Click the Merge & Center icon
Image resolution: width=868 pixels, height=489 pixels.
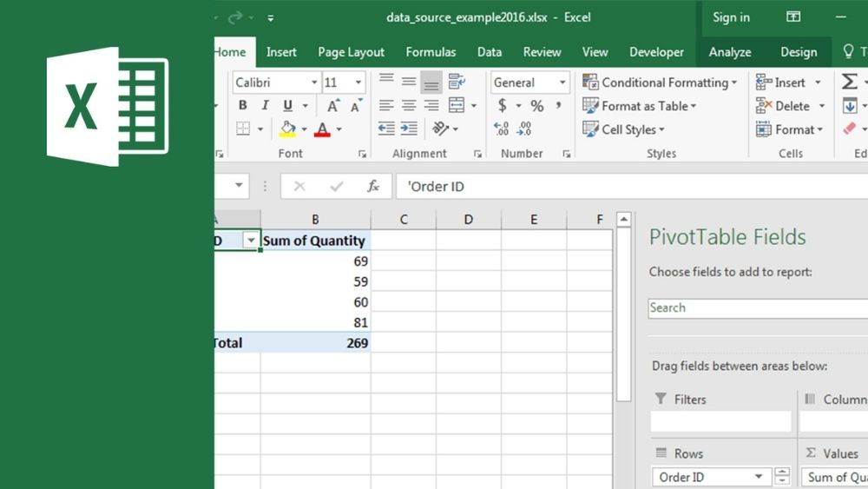click(x=457, y=106)
